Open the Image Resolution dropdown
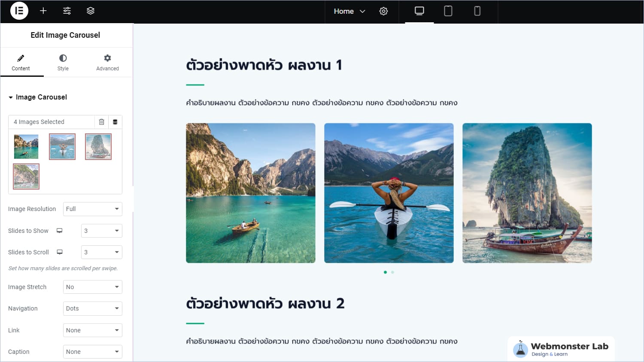The height and width of the screenshot is (362, 644). point(92,209)
